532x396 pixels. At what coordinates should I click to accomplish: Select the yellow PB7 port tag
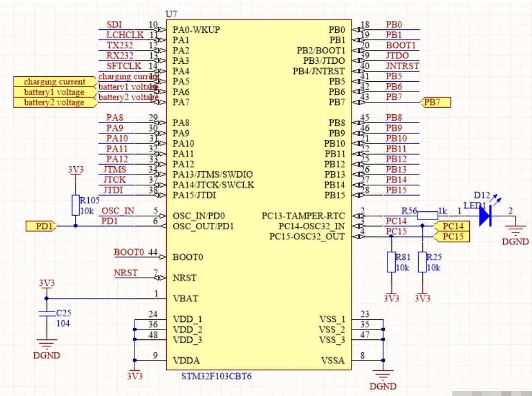tap(436, 102)
